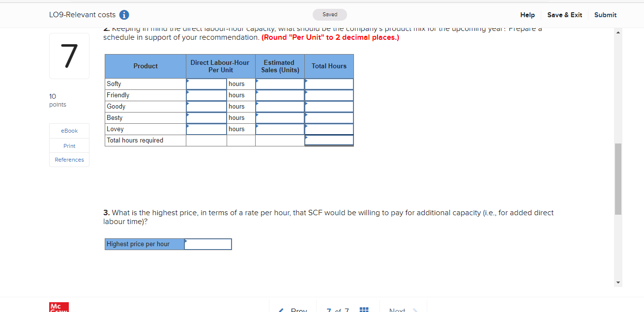Click the McGraw Hill logo

(59, 308)
